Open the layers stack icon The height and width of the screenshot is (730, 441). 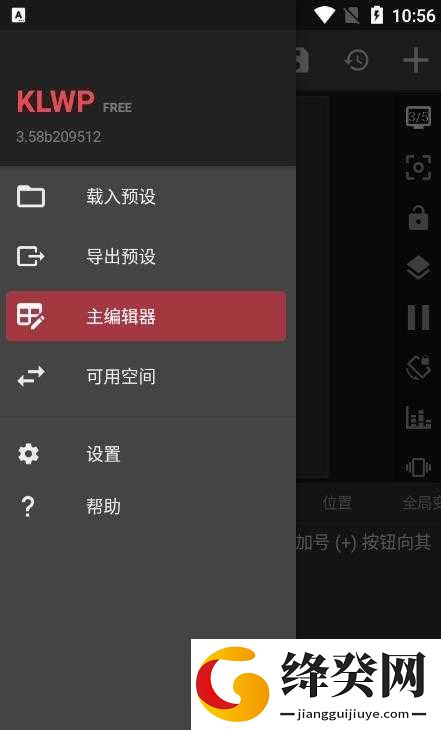[418, 268]
